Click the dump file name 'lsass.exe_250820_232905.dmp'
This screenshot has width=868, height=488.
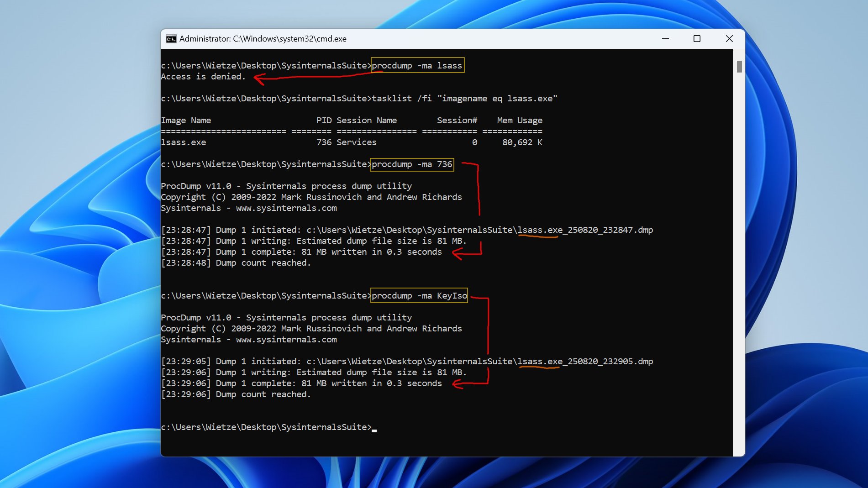pyautogui.click(x=585, y=361)
